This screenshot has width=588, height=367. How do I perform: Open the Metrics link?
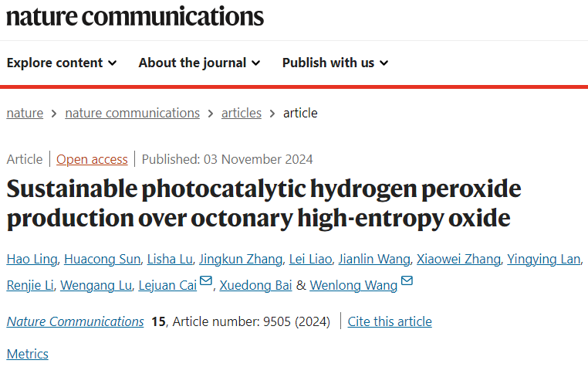pyautogui.click(x=27, y=354)
